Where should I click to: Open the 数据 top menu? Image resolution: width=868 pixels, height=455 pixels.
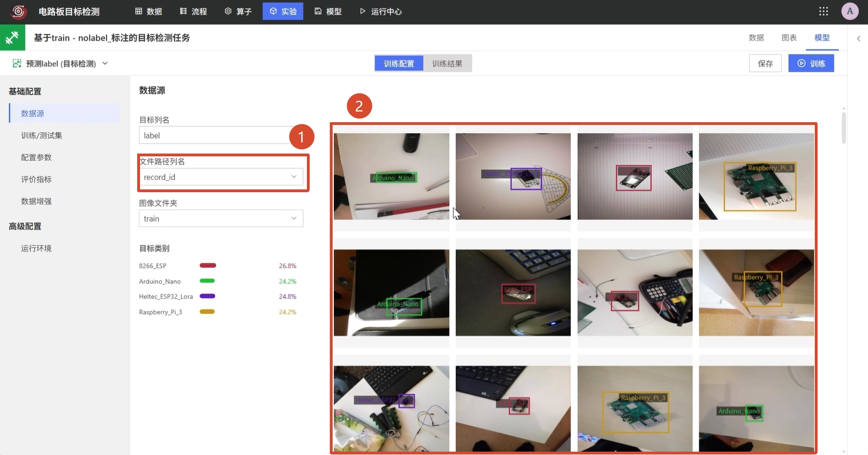tap(148, 11)
